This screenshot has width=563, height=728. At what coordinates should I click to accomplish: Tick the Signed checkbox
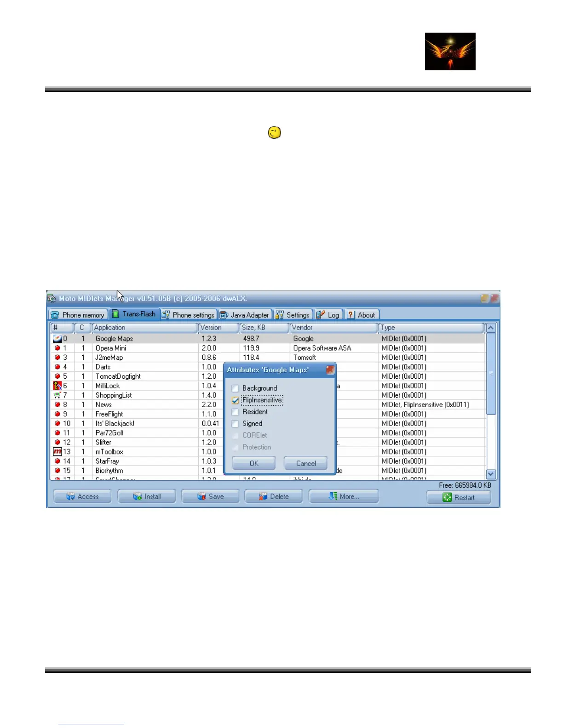point(236,424)
